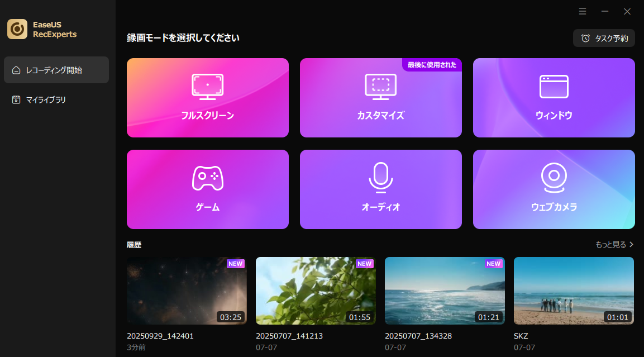The height and width of the screenshot is (357, 644).
Task: Pick the Game (ゲーム) controller icon
Action: [207, 178]
